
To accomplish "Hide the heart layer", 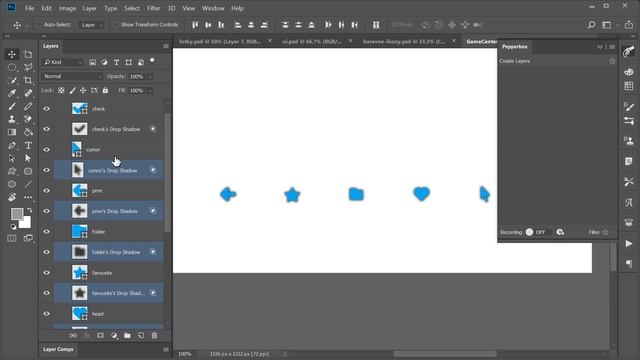I will (47, 313).
